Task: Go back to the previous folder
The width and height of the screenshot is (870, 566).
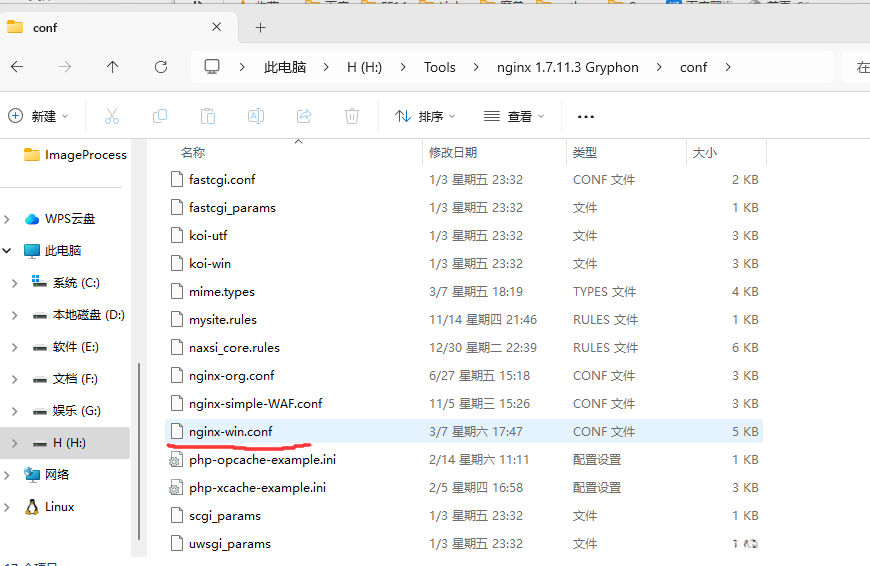Action: [17, 67]
